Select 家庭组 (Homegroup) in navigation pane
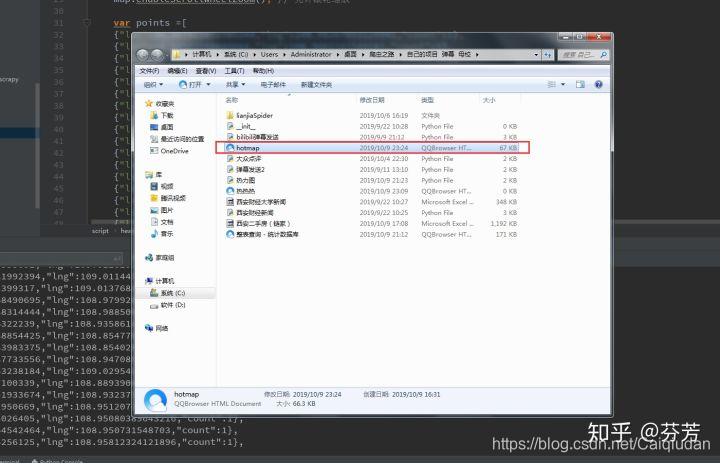The height and width of the screenshot is (463, 720). coord(159,258)
